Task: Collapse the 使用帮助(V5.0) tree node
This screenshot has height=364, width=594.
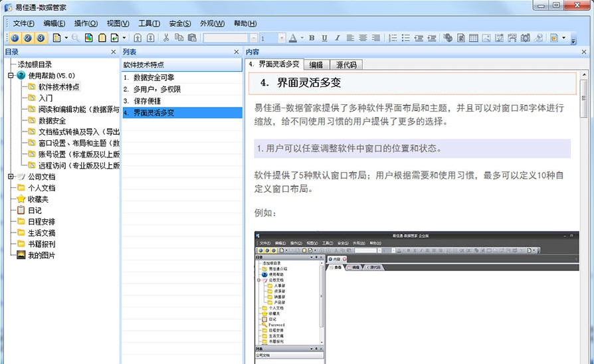Action: point(11,76)
